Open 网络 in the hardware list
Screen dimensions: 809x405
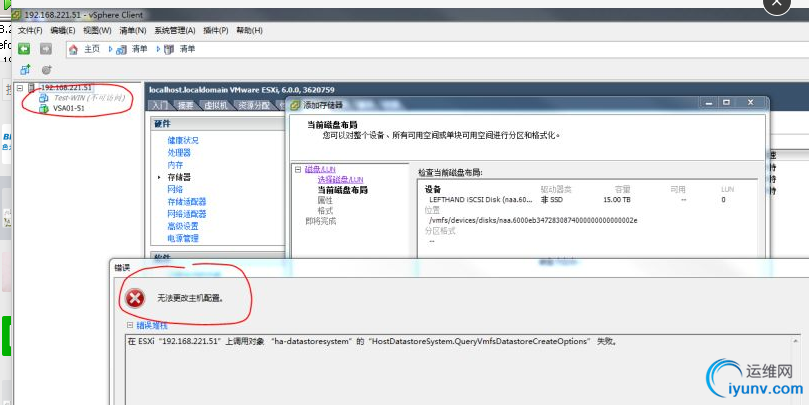tap(175, 189)
